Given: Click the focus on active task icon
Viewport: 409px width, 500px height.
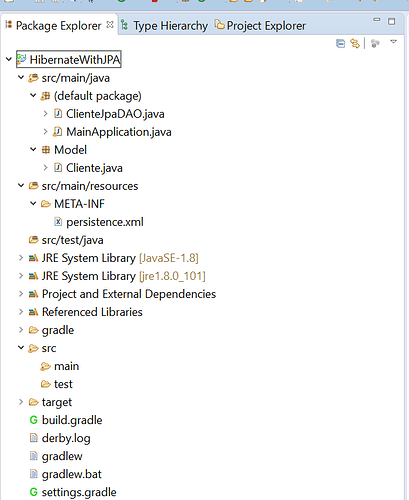Looking at the screenshot, I should coord(375,43).
